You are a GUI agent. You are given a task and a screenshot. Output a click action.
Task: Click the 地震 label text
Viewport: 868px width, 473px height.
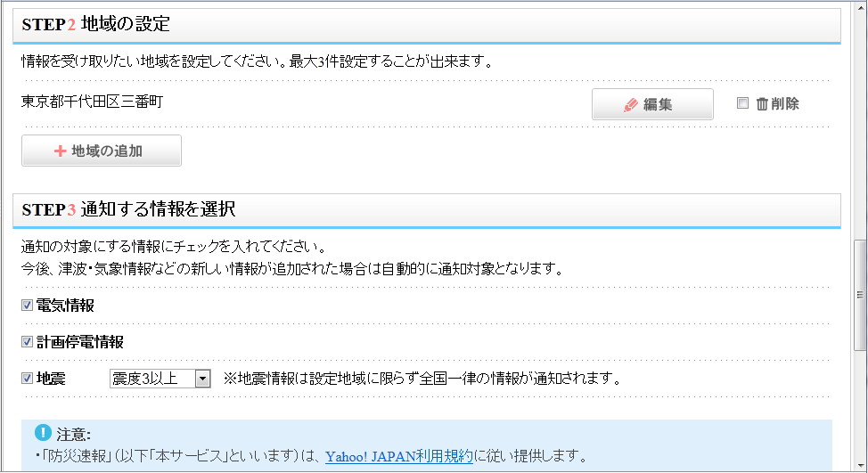(x=51, y=379)
